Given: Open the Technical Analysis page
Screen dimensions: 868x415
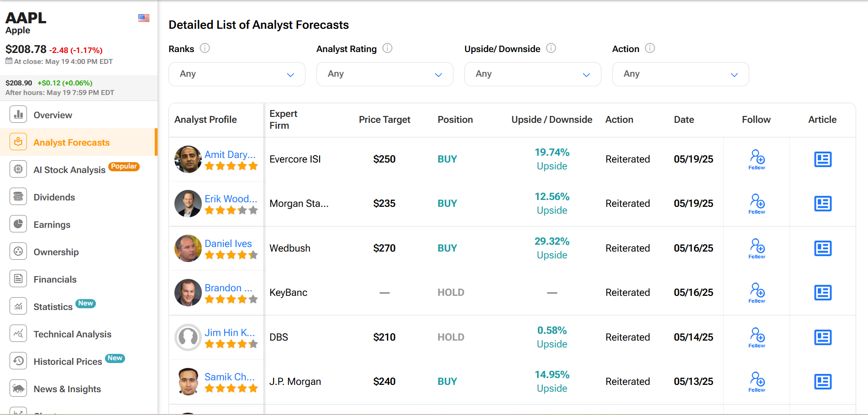Looking at the screenshot, I should click(73, 334).
